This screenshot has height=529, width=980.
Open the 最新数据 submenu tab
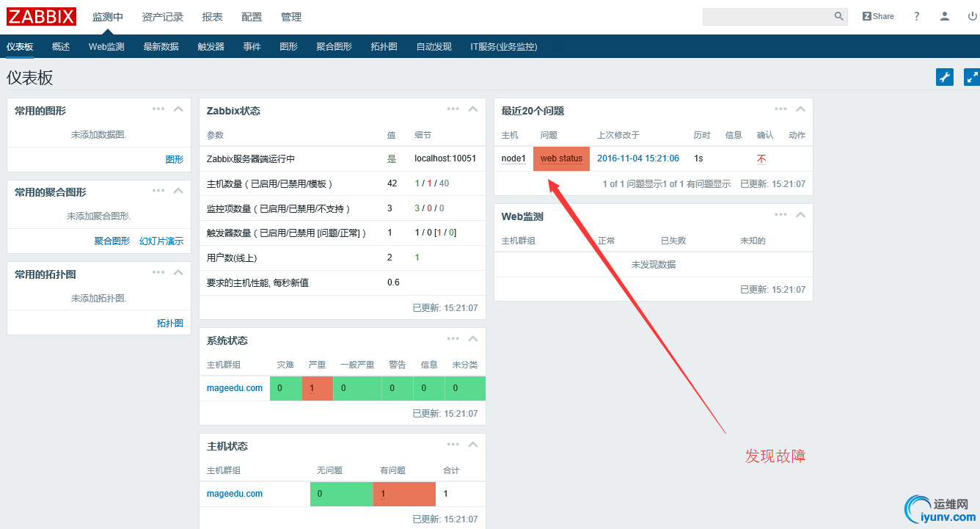pyautogui.click(x=161, y=46)
